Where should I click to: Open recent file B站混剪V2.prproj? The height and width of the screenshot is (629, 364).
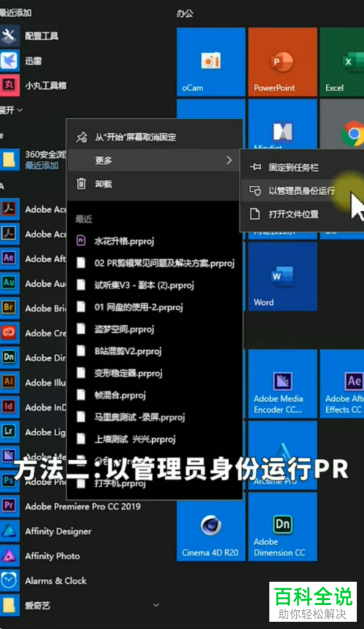pos(154,352)
